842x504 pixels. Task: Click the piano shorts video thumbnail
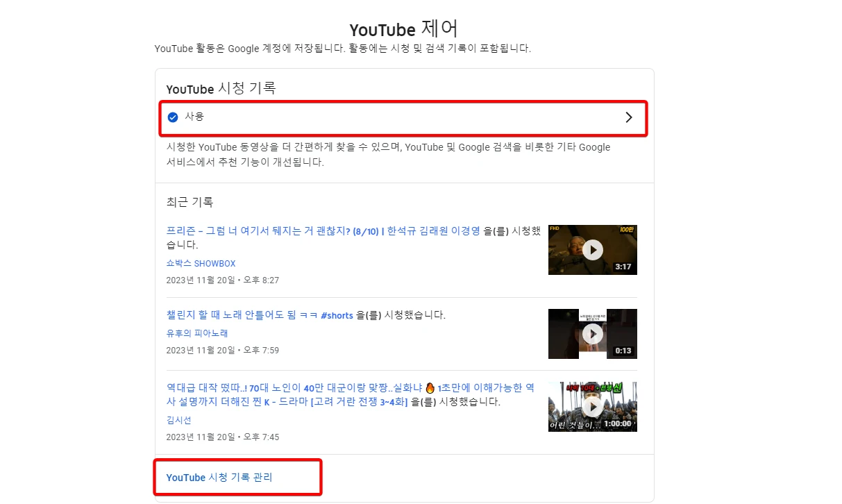[592, 334]
